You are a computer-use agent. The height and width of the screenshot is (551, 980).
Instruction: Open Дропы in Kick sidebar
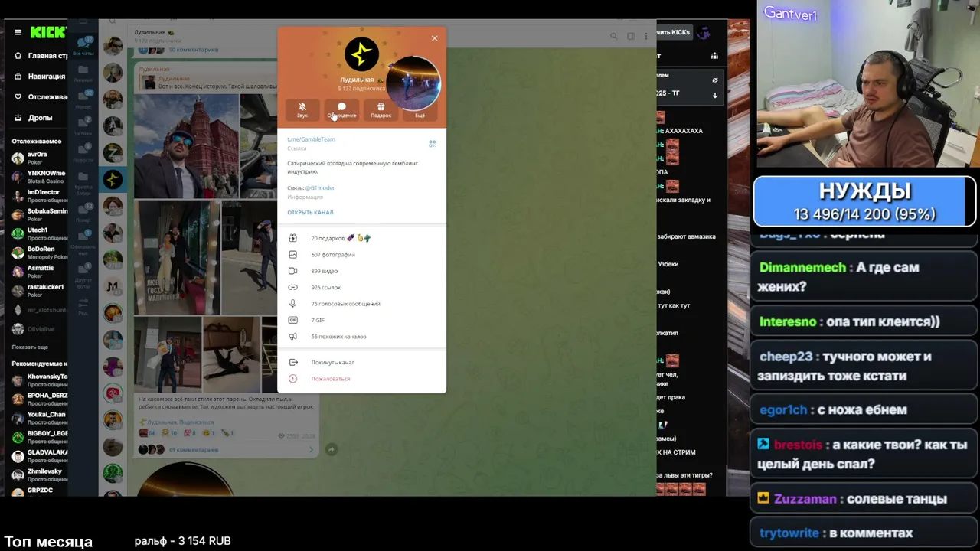coord(40,118)
